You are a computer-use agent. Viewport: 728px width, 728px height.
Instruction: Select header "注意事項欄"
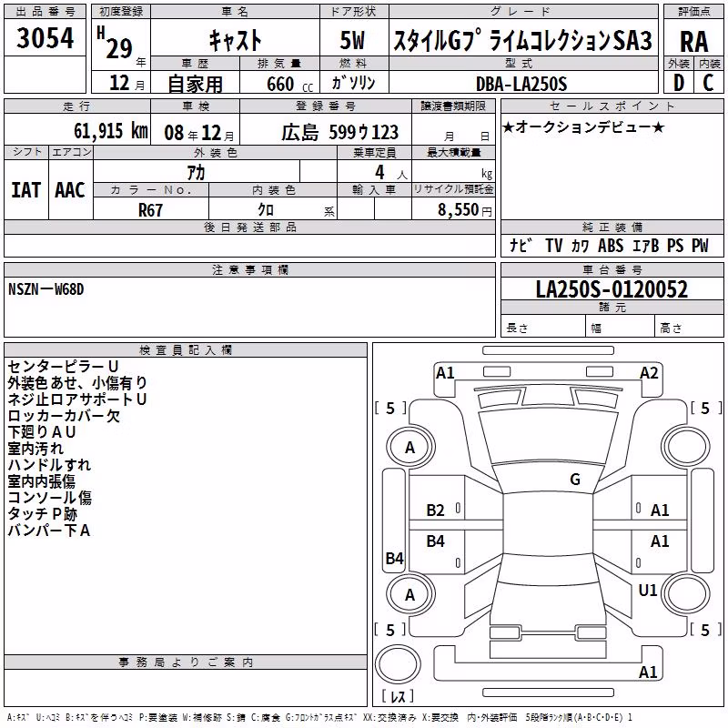coord(250,269)
